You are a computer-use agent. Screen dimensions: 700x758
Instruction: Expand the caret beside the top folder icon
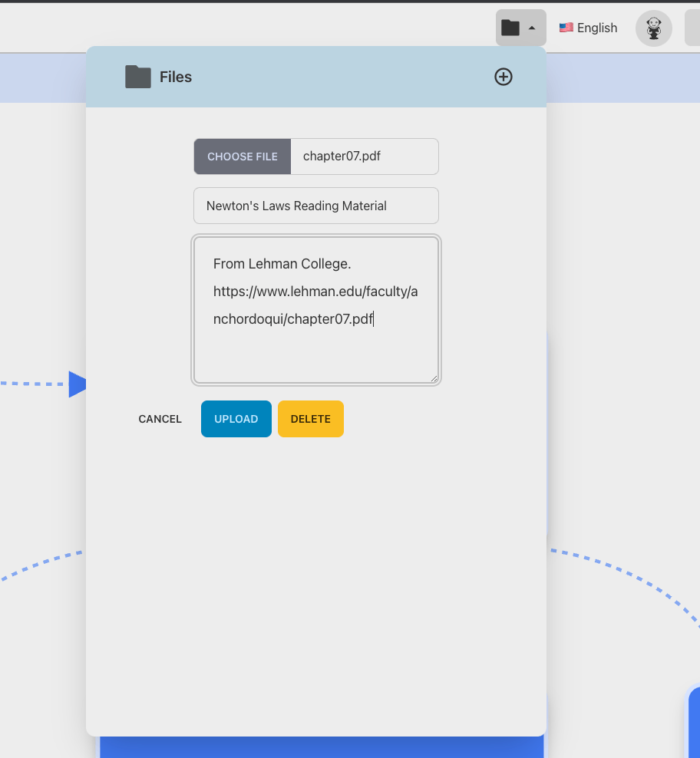click(x=532, y=28)
